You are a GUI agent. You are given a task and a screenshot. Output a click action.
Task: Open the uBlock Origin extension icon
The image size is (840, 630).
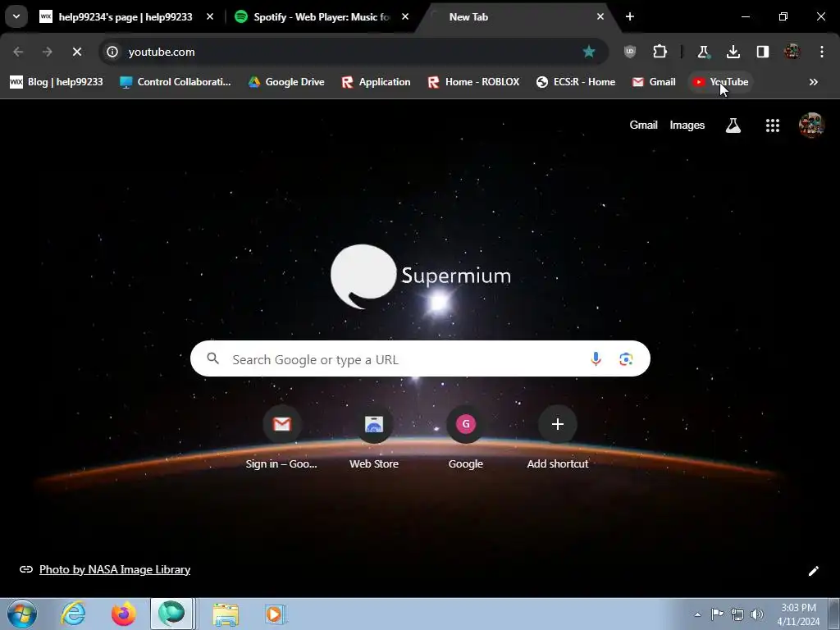click(630, 52)
